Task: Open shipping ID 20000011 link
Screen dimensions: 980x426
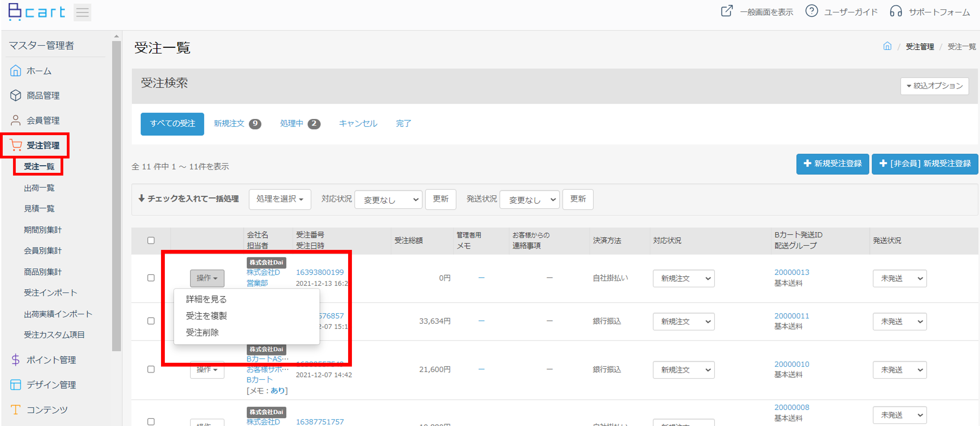Action: click(x=792, y=316)
